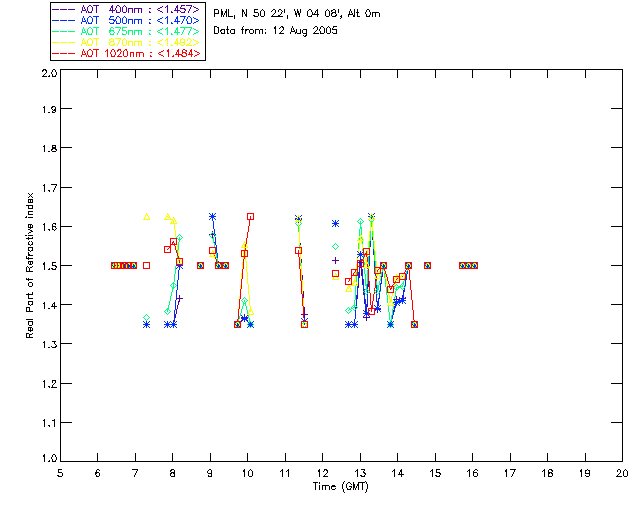Click the isolated blue asterisk marker above time 12

[x=336, y=223]
